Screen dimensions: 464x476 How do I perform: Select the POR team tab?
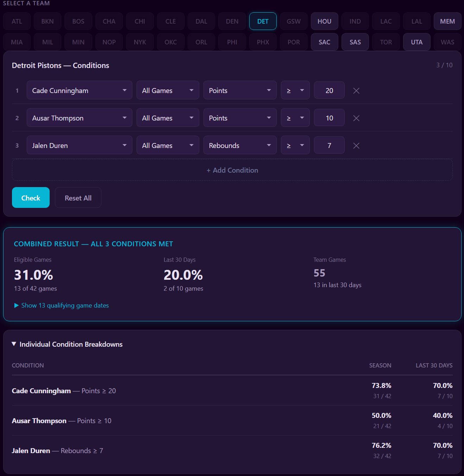click(x=294, y=42)
